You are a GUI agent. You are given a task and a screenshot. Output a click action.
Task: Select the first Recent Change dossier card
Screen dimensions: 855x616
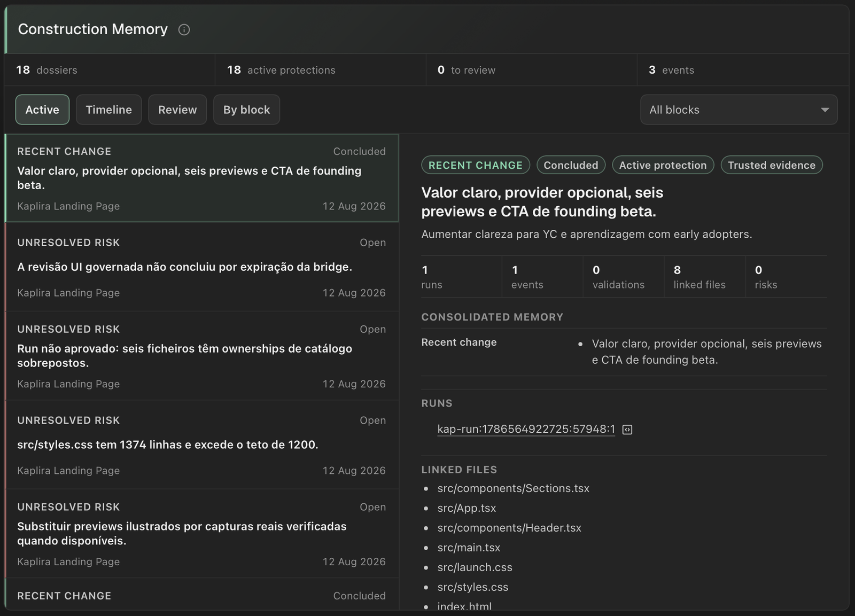201,178
